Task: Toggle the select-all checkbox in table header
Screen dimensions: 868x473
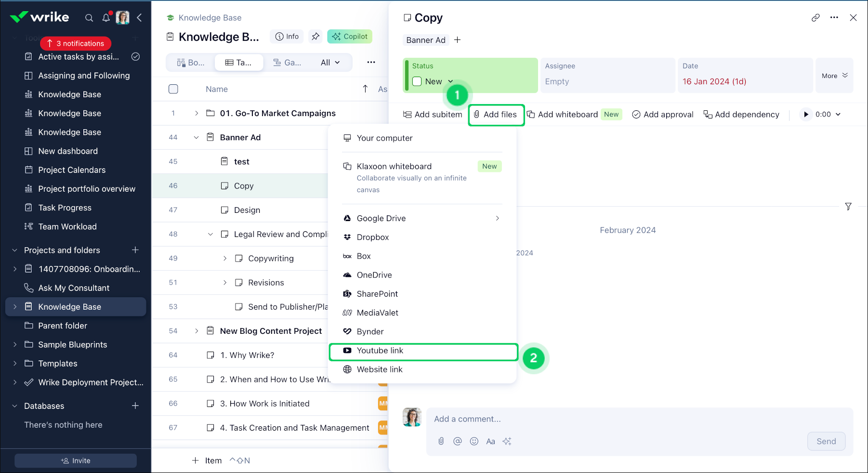Action: coord(173,89)
